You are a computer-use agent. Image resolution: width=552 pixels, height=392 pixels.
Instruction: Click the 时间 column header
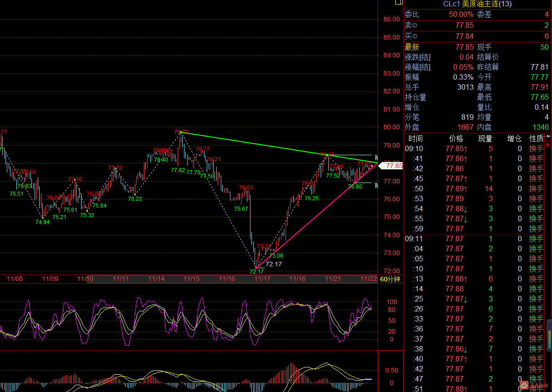click(x=415, y=138)
